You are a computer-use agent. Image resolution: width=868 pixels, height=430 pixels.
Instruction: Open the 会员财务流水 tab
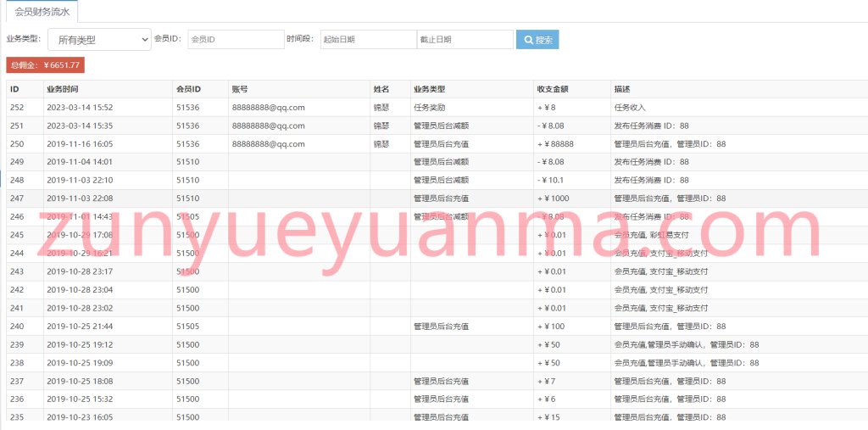(x=42, y=11)
